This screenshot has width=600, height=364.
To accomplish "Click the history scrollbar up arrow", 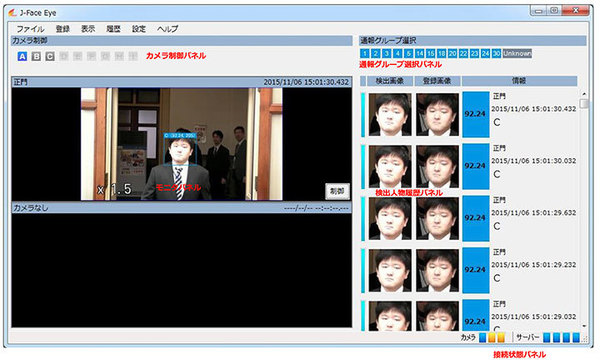I will click(584, 94).
